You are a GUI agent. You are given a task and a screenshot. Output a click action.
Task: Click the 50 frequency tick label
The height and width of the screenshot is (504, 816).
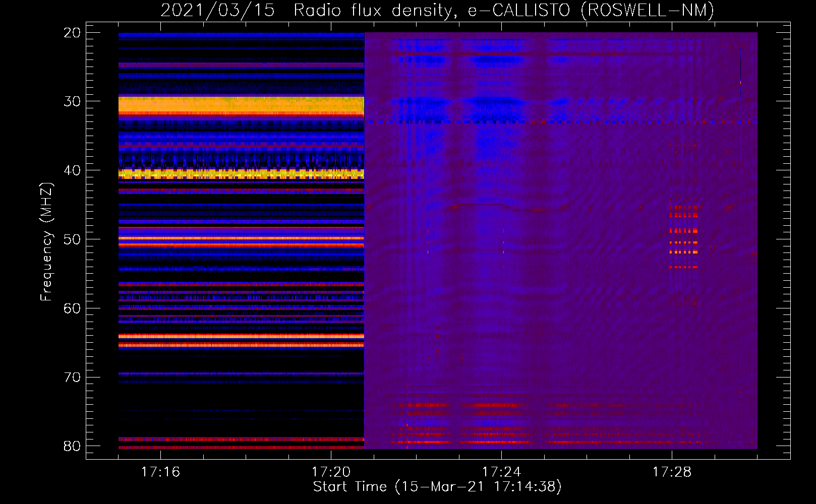pyautogui.click(x=72, y=239)
